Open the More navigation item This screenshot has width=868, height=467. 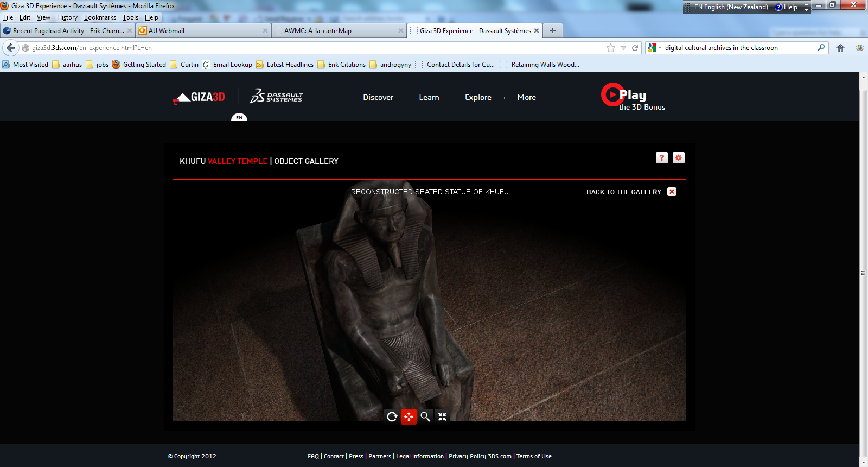[x=526, y=97]
